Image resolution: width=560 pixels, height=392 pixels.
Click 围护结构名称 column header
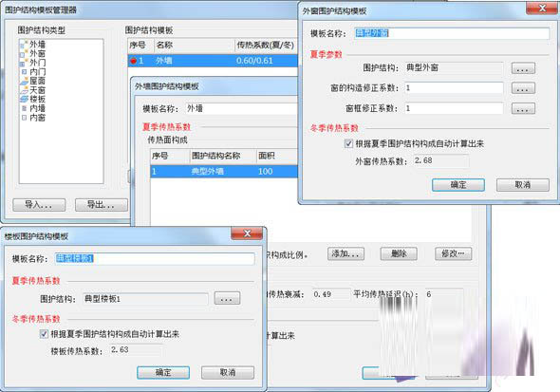tap(223, 156)
